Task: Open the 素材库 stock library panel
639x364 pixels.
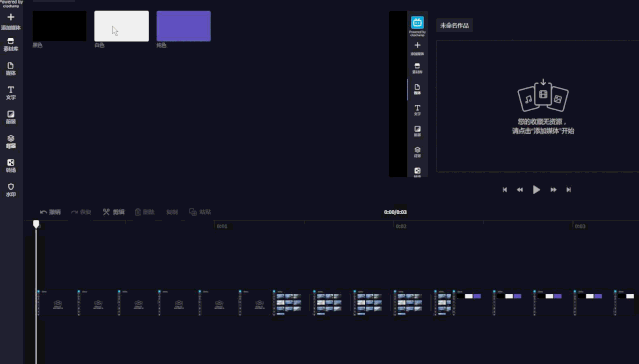Action: [11, 44]
